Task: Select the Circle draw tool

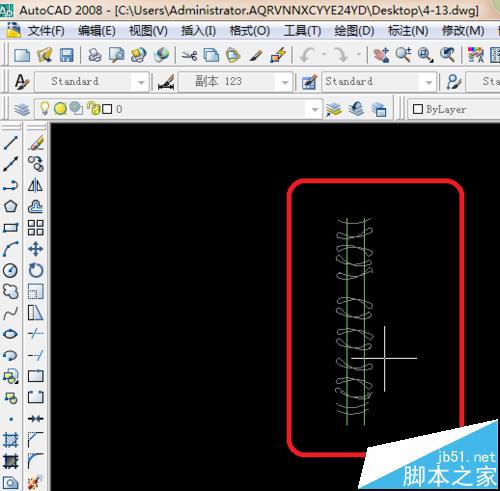Action: (11, 270)
